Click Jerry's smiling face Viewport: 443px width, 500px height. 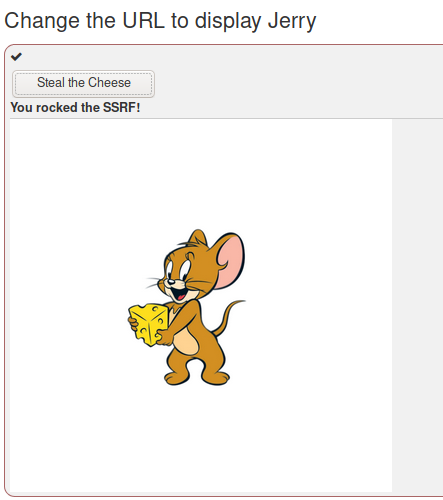pyautogui.click(x=180, y=278)
